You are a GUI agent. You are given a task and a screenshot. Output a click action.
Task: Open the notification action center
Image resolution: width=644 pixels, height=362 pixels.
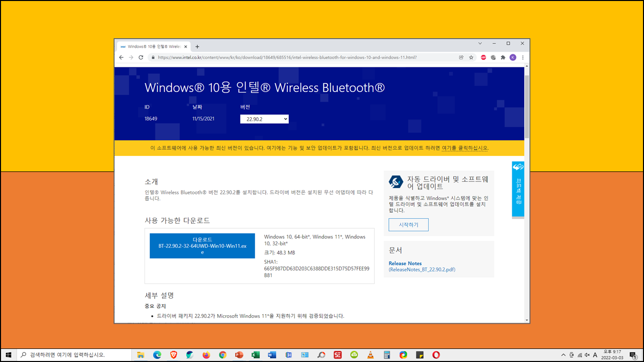[x=632, y=355]
